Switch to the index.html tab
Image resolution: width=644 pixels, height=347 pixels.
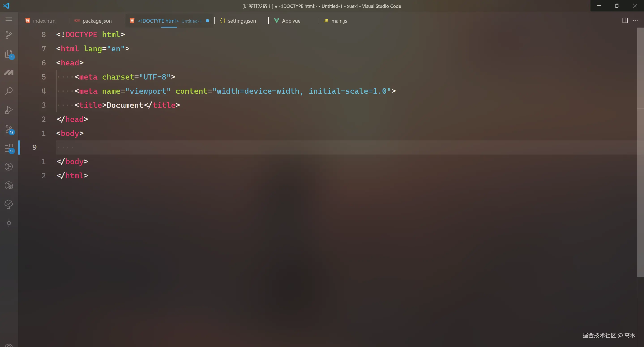point(45,21)
